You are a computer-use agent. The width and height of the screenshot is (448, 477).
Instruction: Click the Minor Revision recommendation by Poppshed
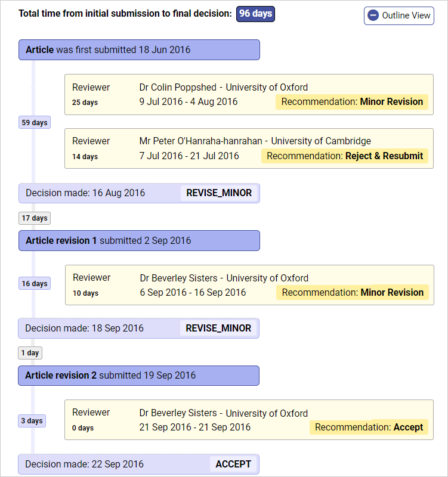(x=352, y=102)
